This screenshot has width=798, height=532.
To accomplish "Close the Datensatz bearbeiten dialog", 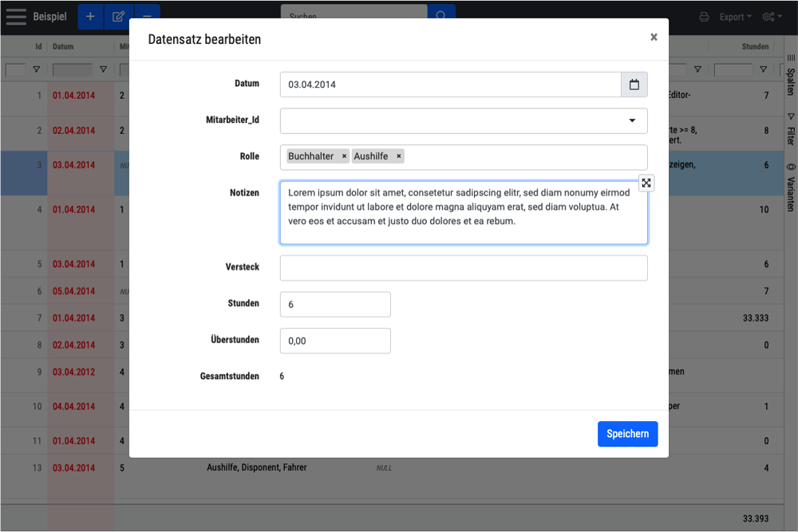I will pos(654,37).
